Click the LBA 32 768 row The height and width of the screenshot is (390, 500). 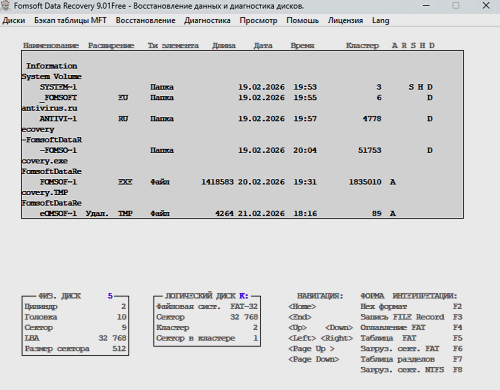coord(75,338)
